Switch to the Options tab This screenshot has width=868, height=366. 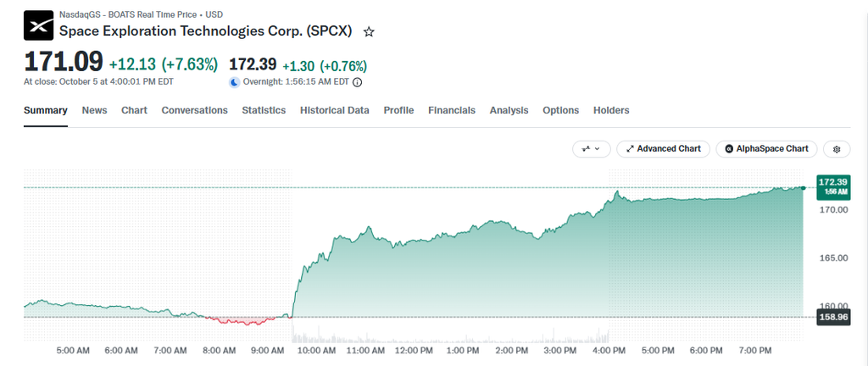(x=561, y=111)
